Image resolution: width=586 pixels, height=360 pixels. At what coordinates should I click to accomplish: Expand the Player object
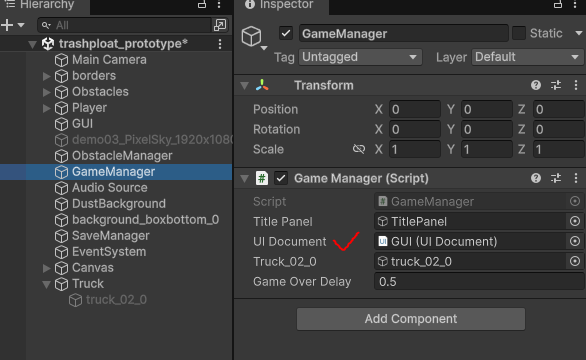pos(46,108)
